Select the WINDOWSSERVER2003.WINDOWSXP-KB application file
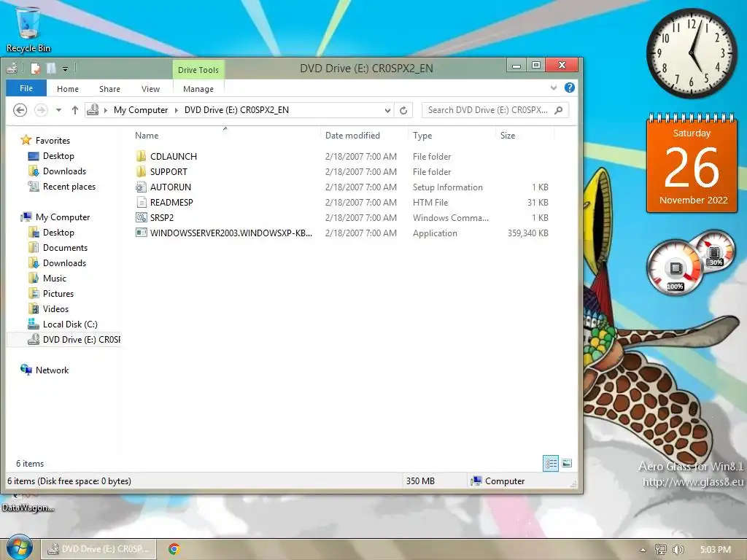The image size is (747, 560). coord(231,233)
